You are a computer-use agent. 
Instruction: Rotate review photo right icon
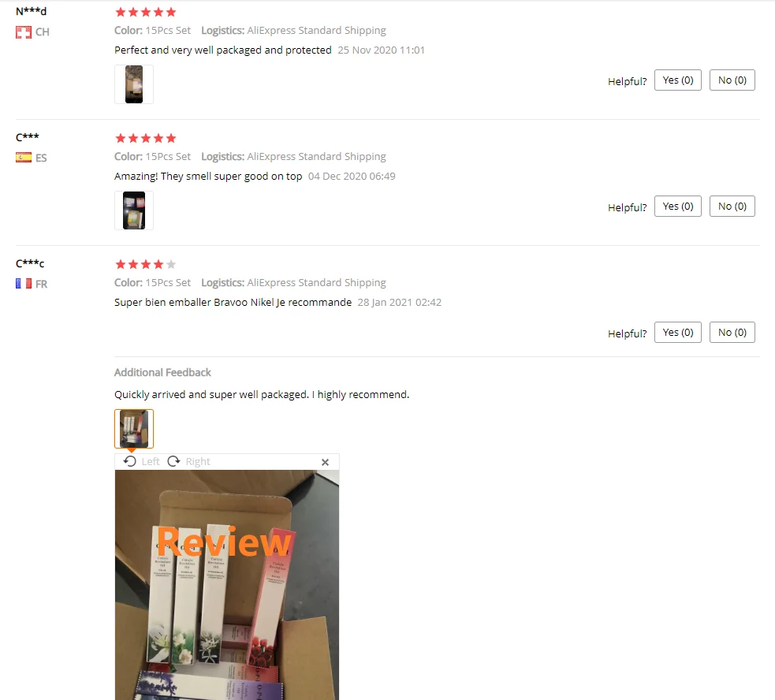coord(173,461)
